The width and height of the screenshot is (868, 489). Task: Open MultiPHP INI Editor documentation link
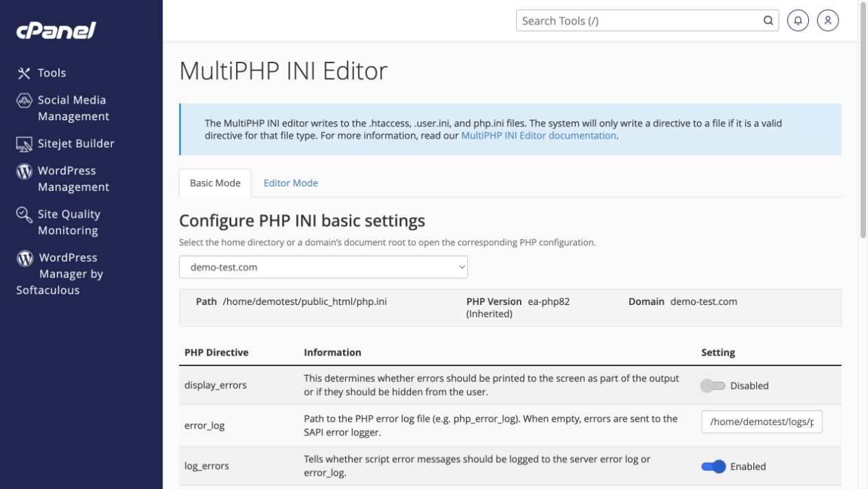pyautogui.click(x=539, y=136)
